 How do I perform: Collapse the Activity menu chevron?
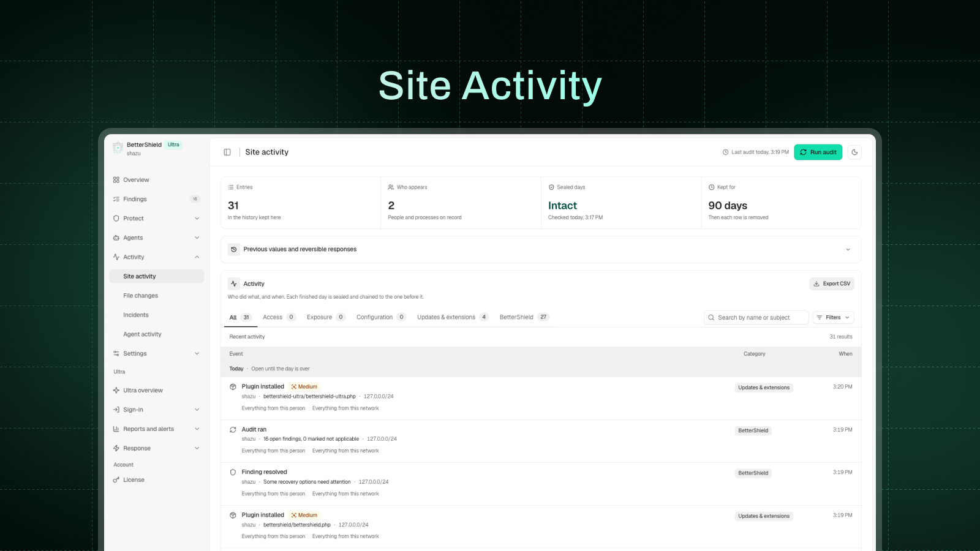(197, 257)
